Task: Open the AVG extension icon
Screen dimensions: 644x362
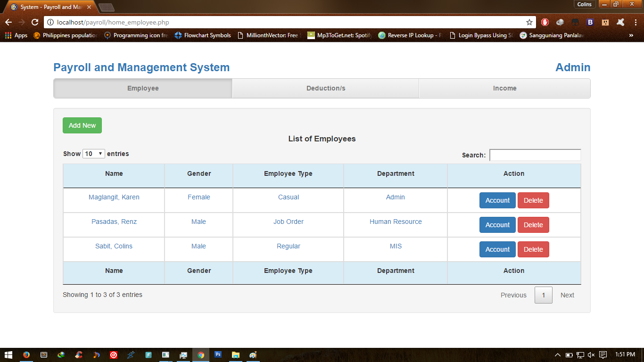Action: click(x=620, y=22)
